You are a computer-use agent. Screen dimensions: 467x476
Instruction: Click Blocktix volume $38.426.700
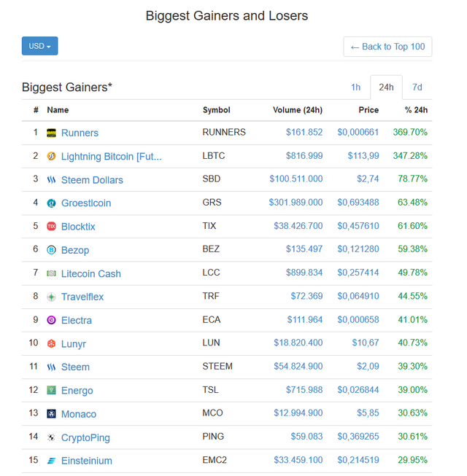click(298, 226)
